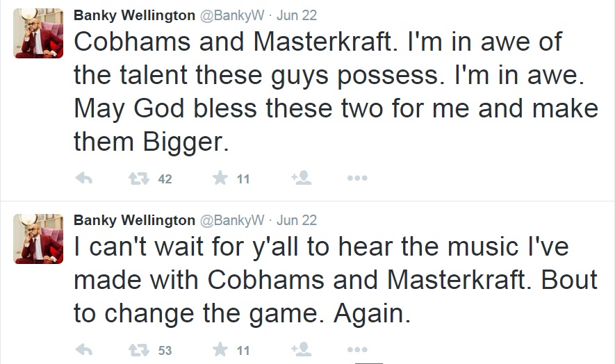Click the second tweet's profile avatar
Viewport: 615px width, 364px height.
33,238
